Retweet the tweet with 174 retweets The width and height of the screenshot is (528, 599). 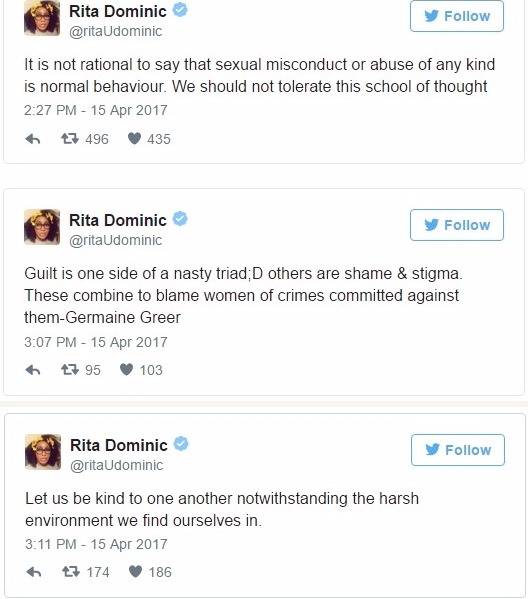pos(71,571)
